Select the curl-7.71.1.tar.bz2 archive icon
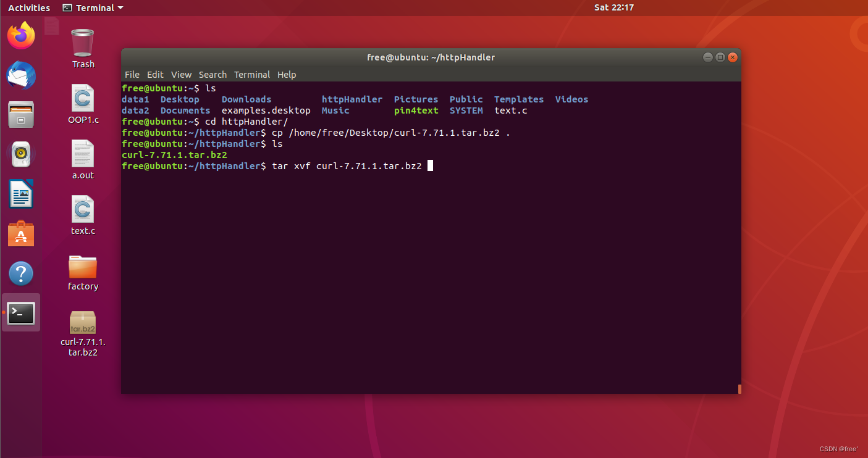 (x=82, y=323)
